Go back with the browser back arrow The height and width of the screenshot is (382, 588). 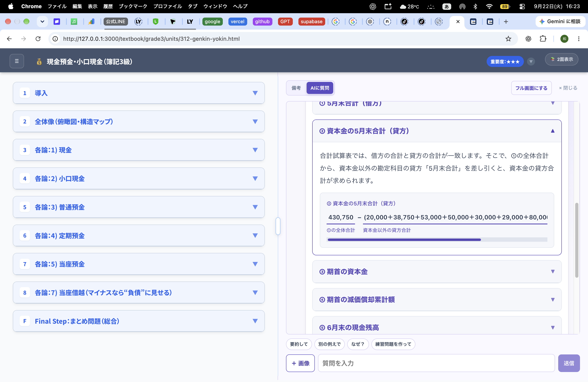[9, 39]
